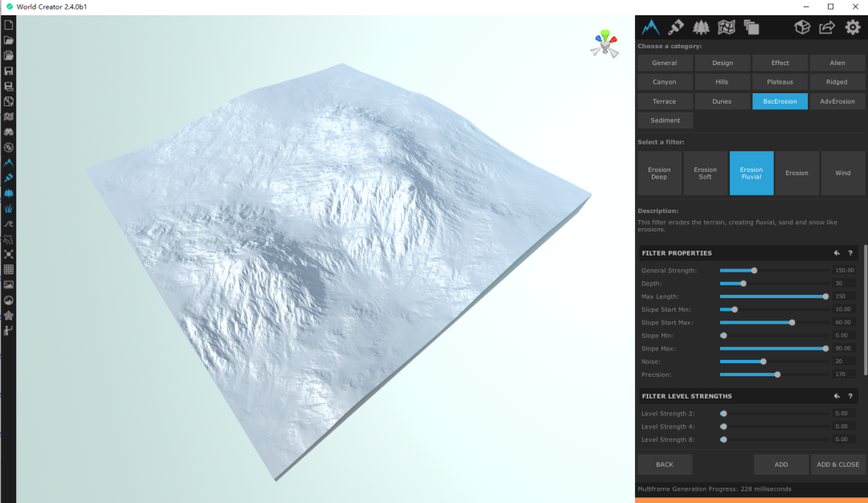Screen dimensions: 868x503
Task: Select the blue paint brush icon in left sidebar
Action: 8,178
